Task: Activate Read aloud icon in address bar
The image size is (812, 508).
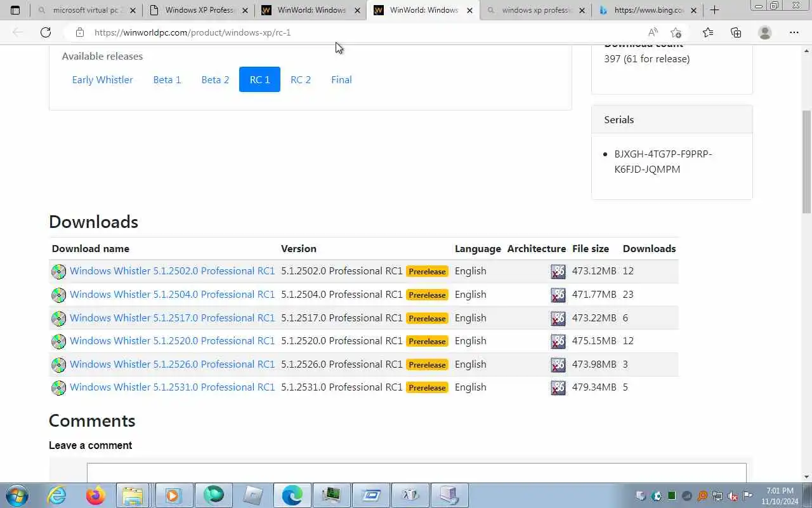Action: (653, 32)
